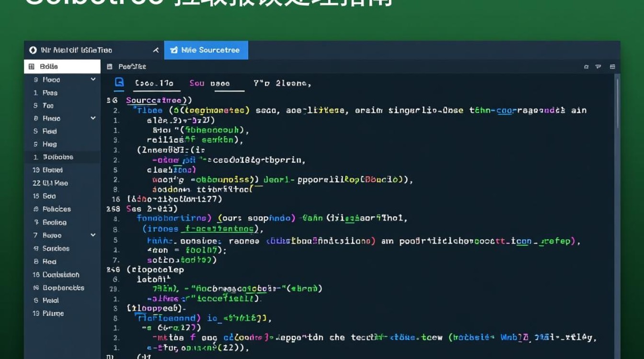The height and width of the screenshot is (359, 644).
Task: Select the 'Booliog' sidebar row
Action: pos(62,223)
